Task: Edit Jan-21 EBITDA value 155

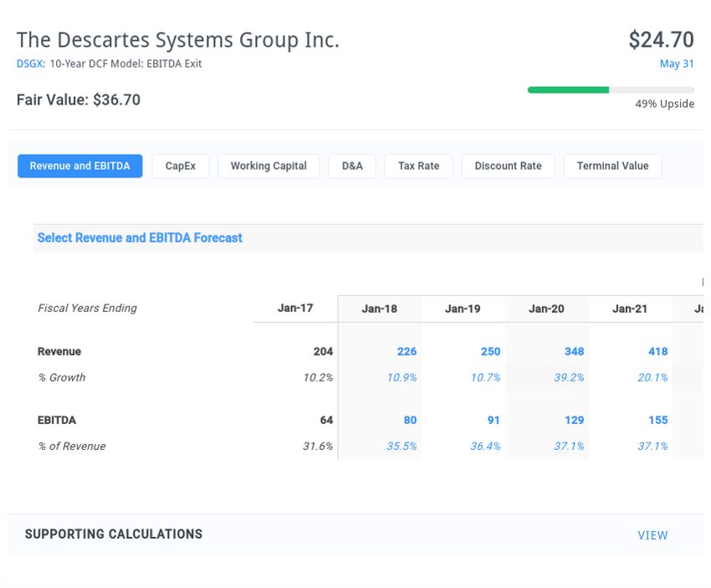Action: pyautogui.click(x=658, y=420)
